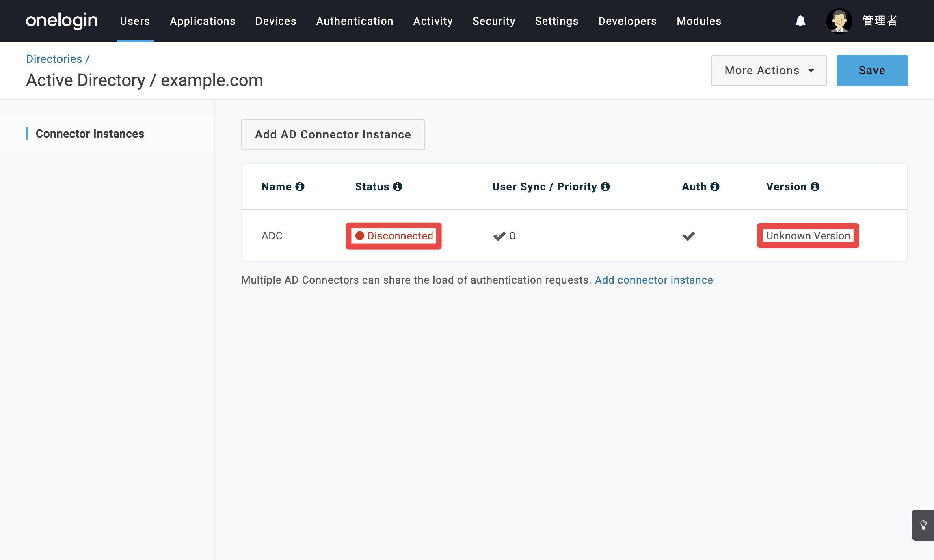The image size is (934, 560).
Task: Click the Name column header
Action: (277, 187)
